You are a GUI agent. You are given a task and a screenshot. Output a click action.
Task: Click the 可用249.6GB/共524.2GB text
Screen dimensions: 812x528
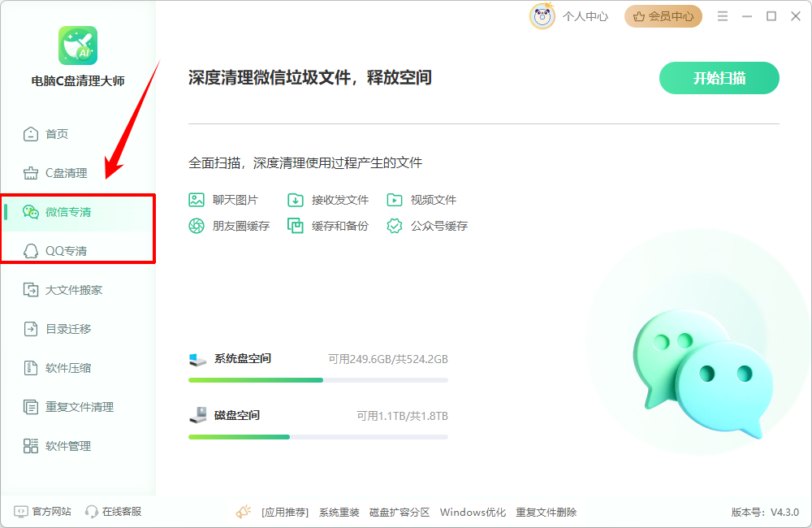(388, 359)
